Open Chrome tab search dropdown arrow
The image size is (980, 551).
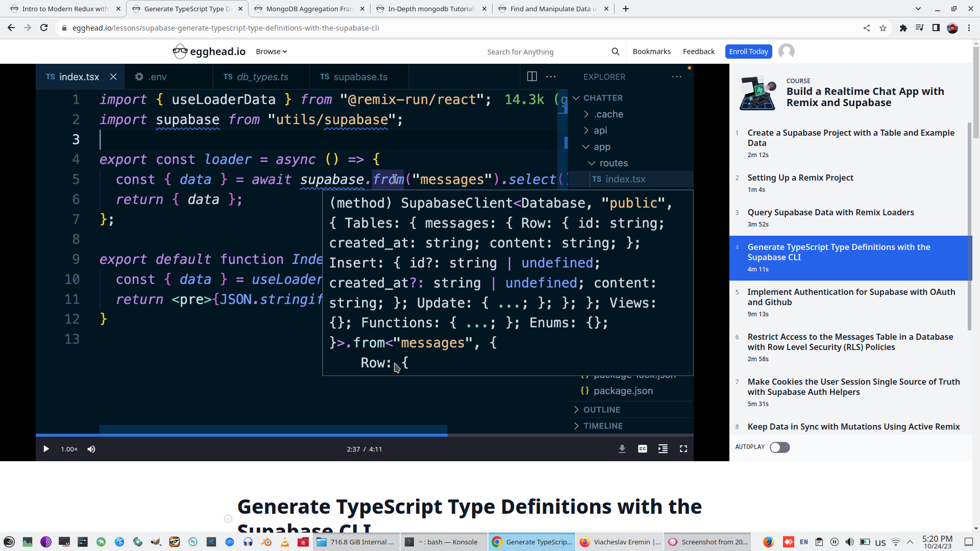point(918,9)
